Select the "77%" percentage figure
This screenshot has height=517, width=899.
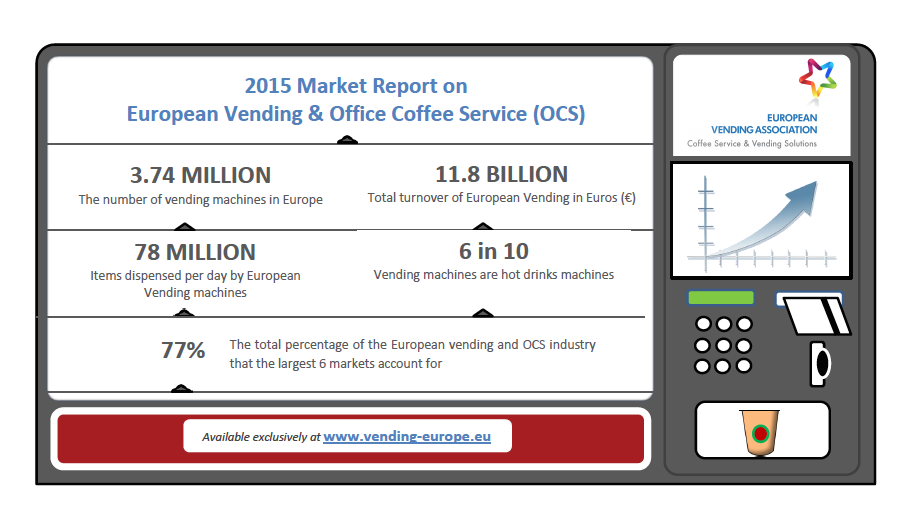[183, 350]
